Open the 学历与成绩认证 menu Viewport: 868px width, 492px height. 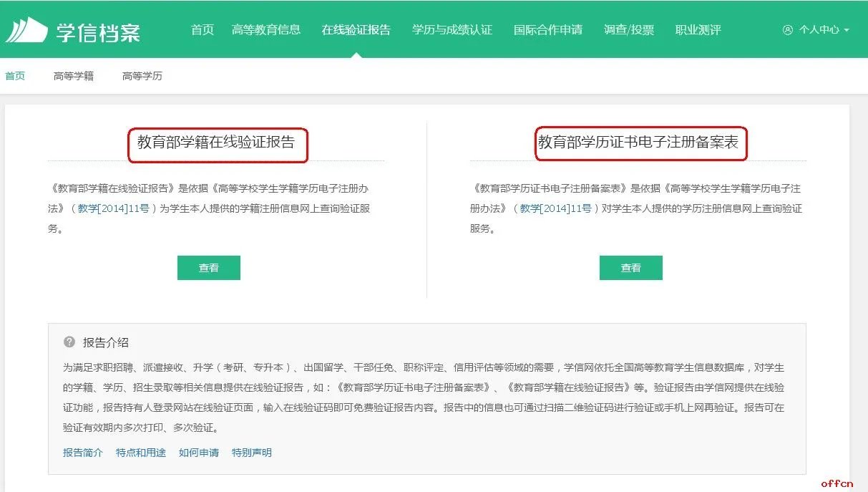tap(452, 30)
